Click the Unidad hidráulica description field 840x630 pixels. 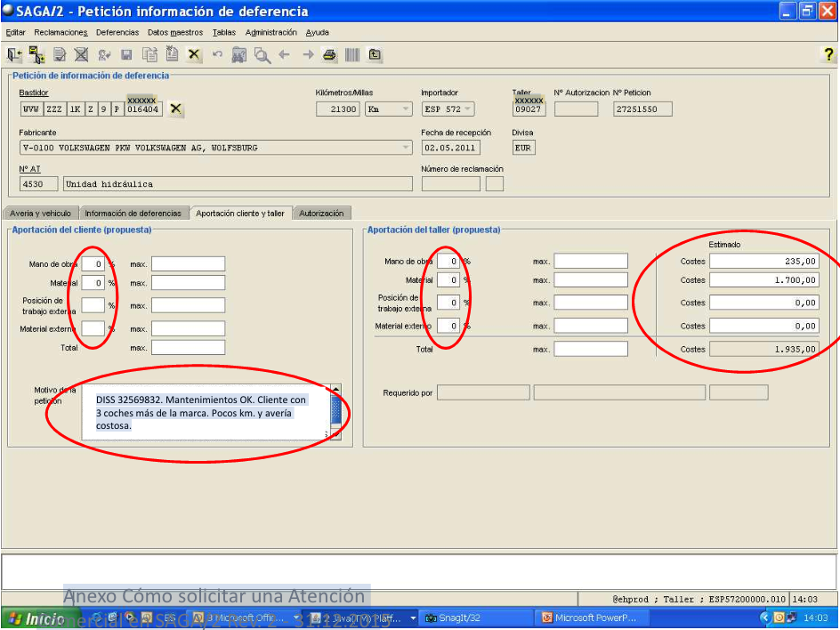238,183
